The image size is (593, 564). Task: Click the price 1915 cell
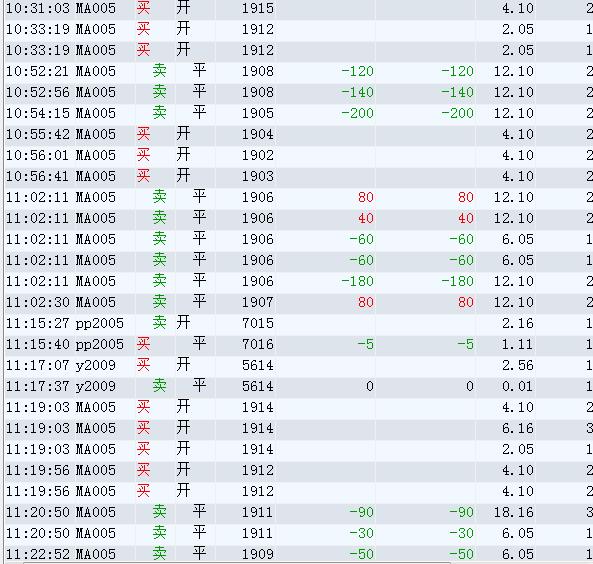click(258, 8)
